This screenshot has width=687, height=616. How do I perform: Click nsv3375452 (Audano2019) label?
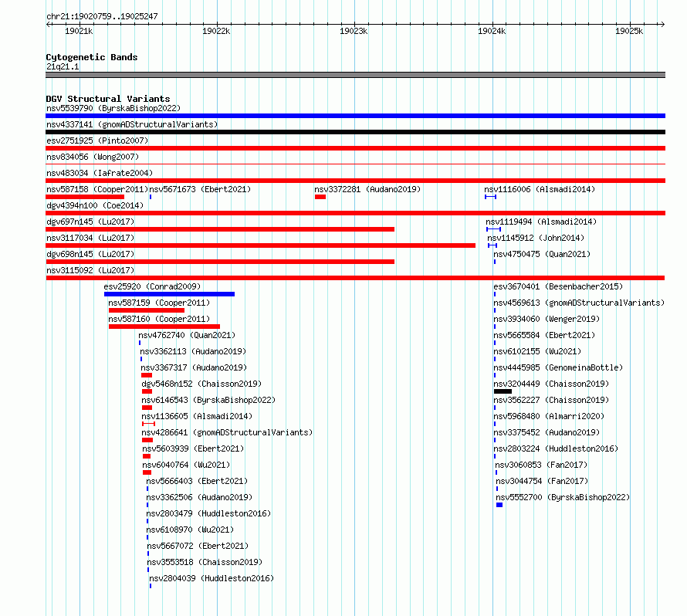tap(547, 432)
